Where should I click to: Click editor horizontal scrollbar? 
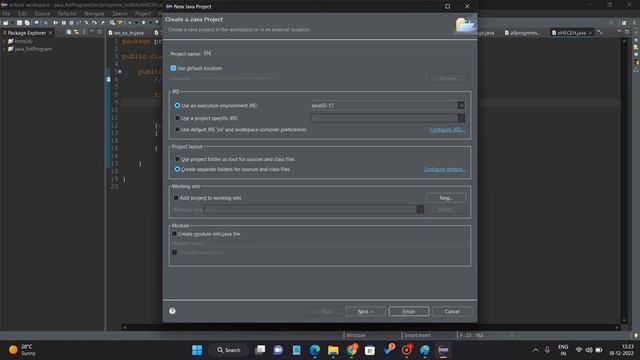pyautogui.click(x=371, y=327)
